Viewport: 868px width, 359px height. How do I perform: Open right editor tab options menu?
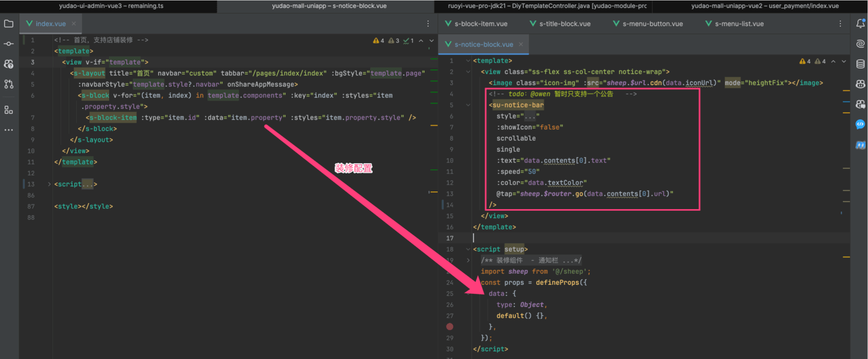click(840, 24)
